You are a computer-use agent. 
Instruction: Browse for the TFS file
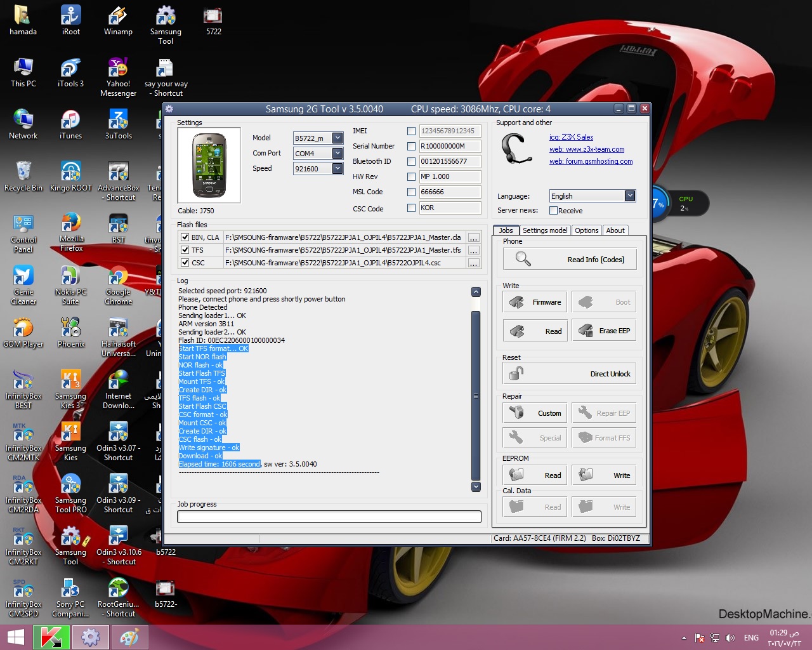point(473,250)
